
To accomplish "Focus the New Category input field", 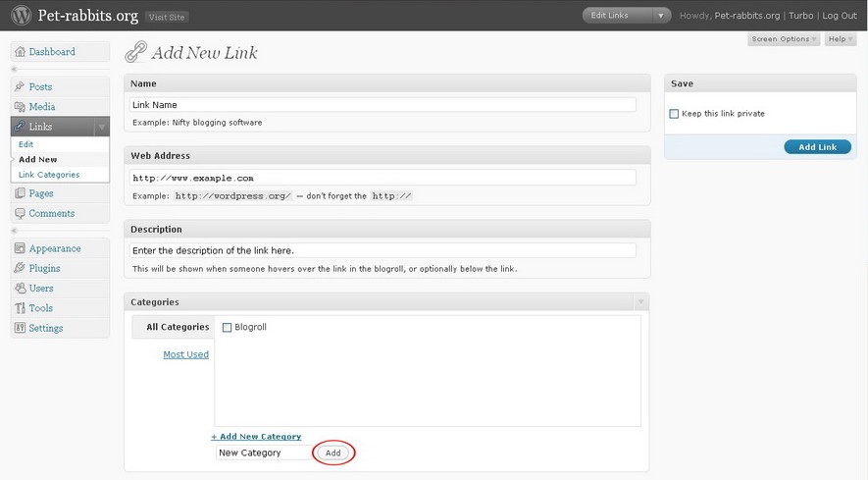I will coord(265,453).
